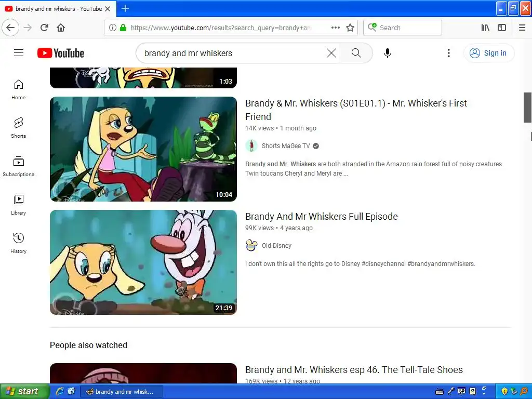Viewport: 532px width, 399px height.
Task: Go back with the browser back arrow
Action: (x=10, y=28)
